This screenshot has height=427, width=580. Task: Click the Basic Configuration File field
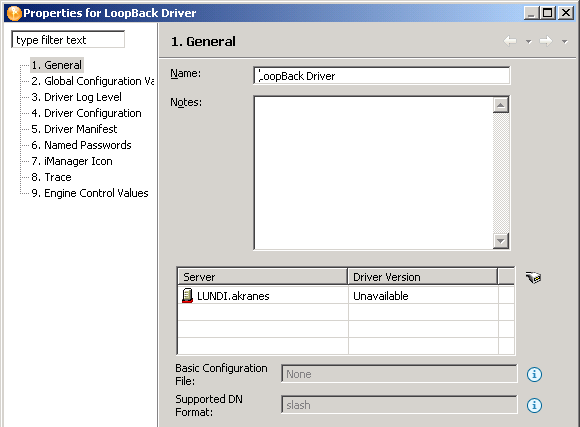[x=399, y=374]
